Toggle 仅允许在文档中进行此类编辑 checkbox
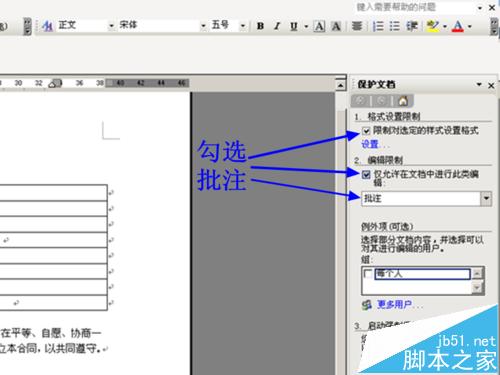Screen dimensions: 500x375 pos(366,174)
